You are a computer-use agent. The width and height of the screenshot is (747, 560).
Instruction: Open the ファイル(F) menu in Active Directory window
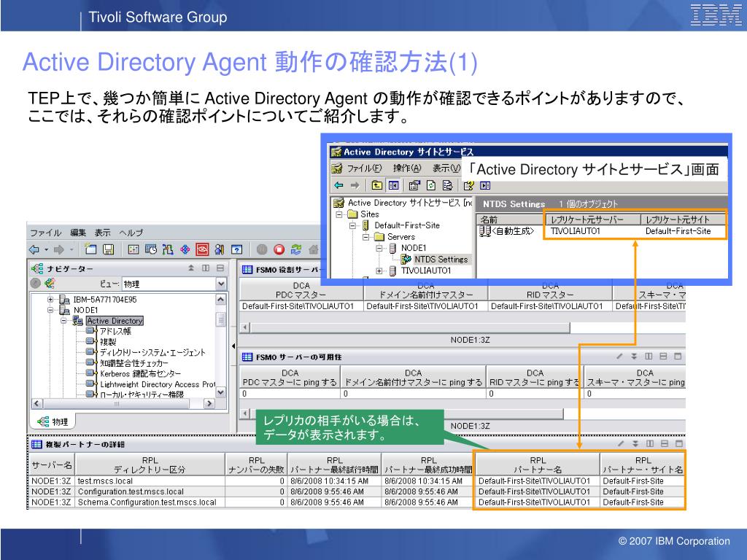coord(364,168)
